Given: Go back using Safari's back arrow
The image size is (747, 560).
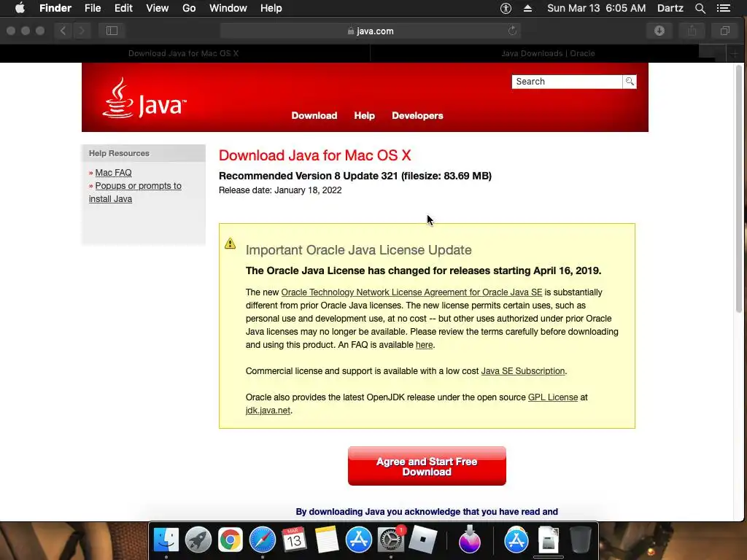Looking at the screenshot, I should coord(63,31).
